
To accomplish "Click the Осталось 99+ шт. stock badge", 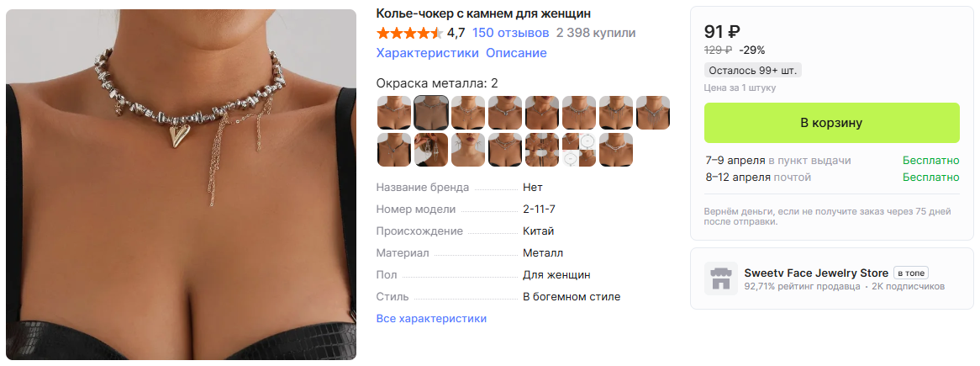I will pyautogui.click(x=753, y=70).
